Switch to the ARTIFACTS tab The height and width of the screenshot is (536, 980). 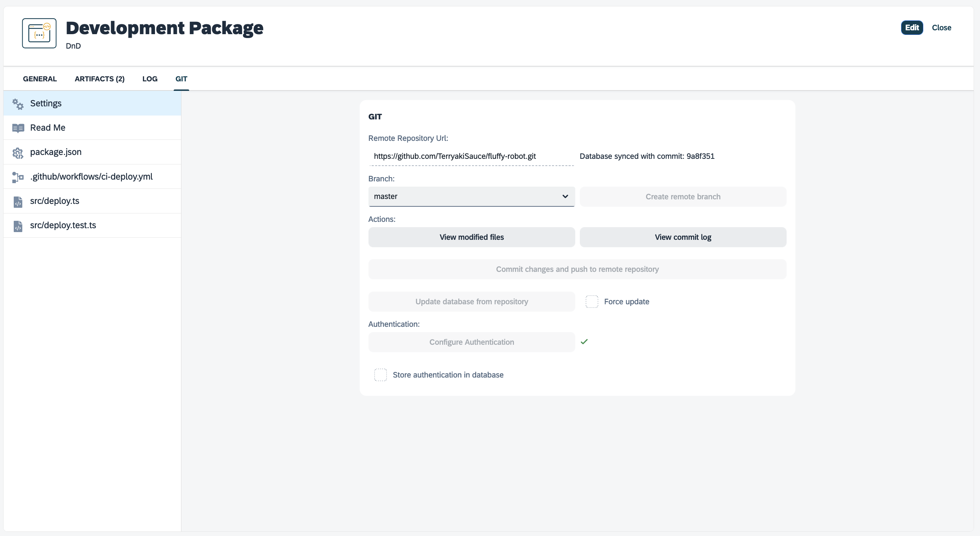[99, 79]
